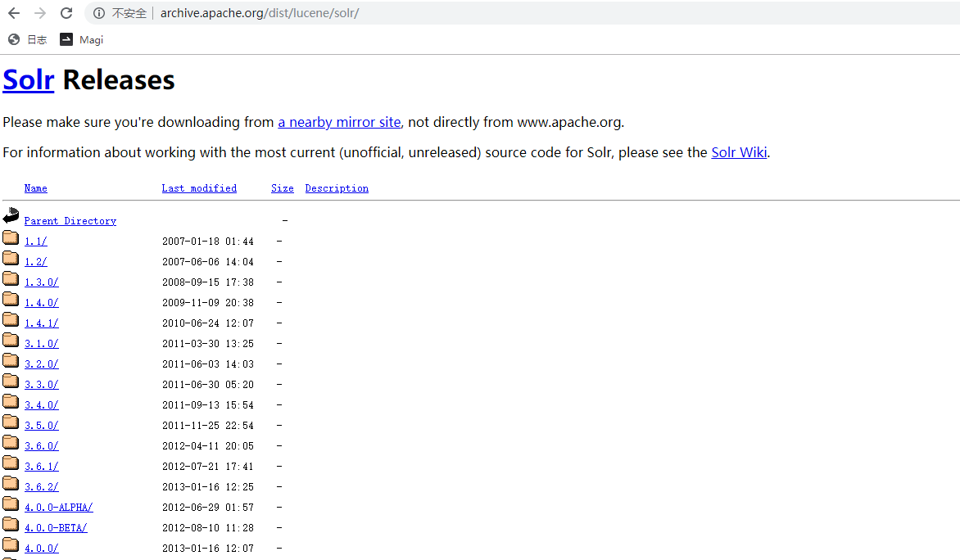Click the date 2010-06-24 12:07
Screen dimensions: 960x560
tap(207, 323)
